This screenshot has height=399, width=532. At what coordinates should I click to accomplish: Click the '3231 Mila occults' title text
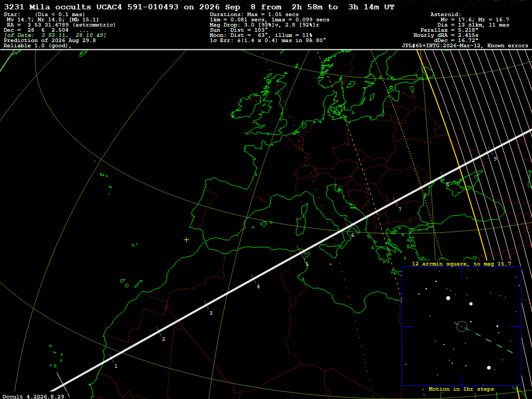click(47, 7)
